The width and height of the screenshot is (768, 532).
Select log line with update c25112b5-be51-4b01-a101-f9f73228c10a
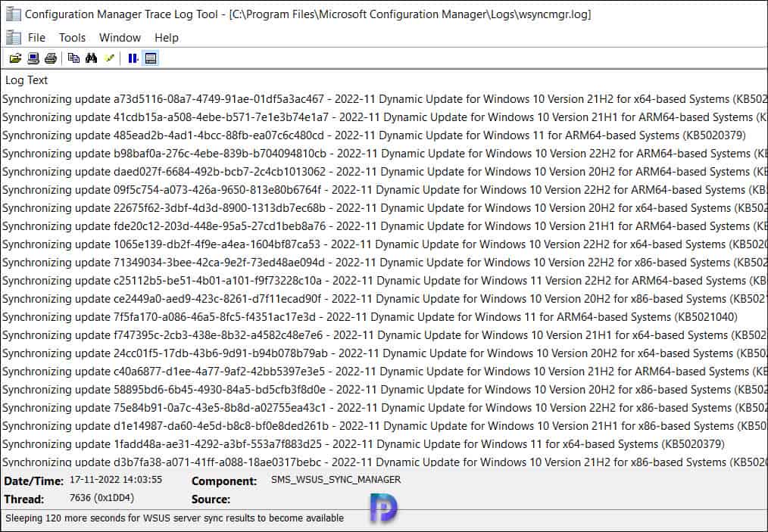[x=384, y=281]
